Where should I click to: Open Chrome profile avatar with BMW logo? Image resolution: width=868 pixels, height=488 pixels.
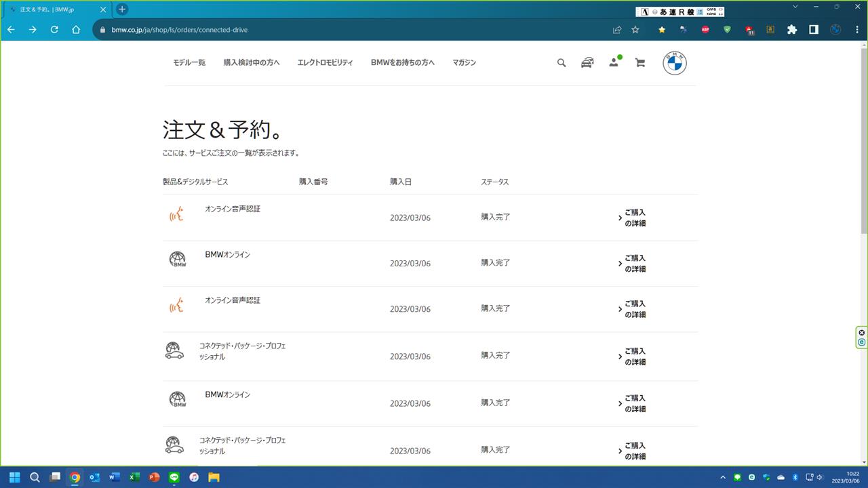[835, 30]
